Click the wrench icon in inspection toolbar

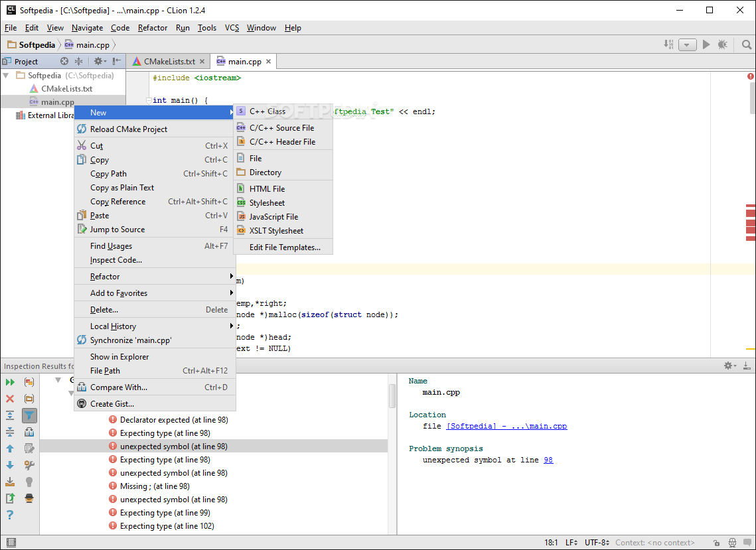(x=29, y=465)
